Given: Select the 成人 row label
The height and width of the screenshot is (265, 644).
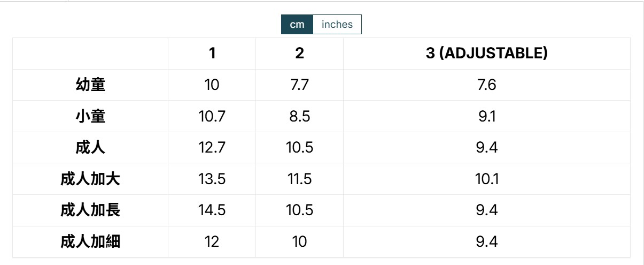Looking at the screenshot, I should [90, 148].
